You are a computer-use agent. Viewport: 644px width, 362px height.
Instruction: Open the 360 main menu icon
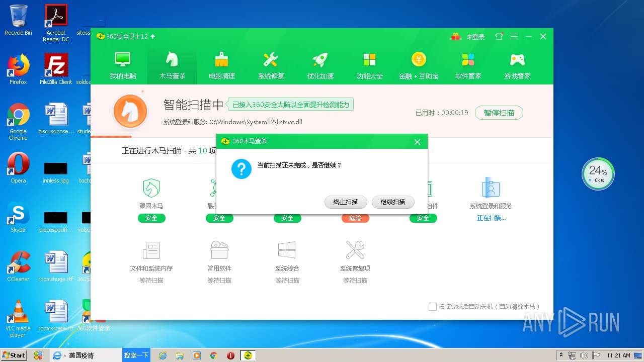(x=514, y=37)
